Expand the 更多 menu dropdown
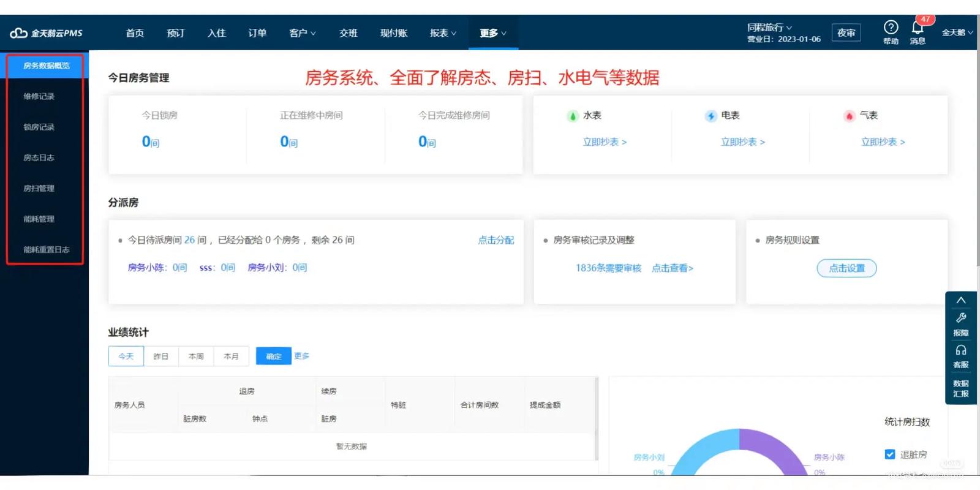This screenshot has height=490, width=980. (x=493, y=33)
